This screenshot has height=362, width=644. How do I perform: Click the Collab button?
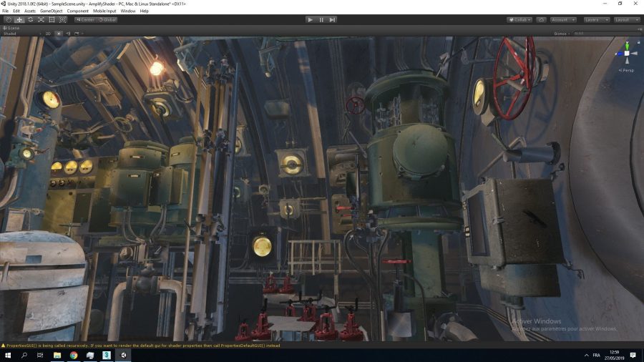[519, 19]
